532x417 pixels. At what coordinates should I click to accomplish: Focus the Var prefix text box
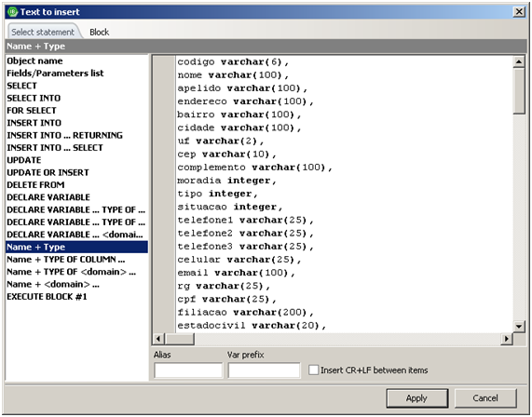click(264, 370)
